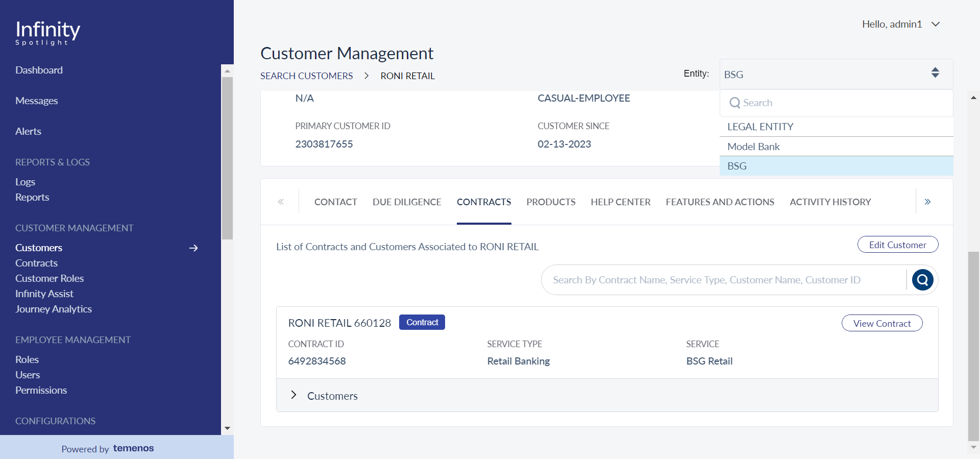Go to Search Customers breadcrumb link
980x459 pixels.
[306, 76]
